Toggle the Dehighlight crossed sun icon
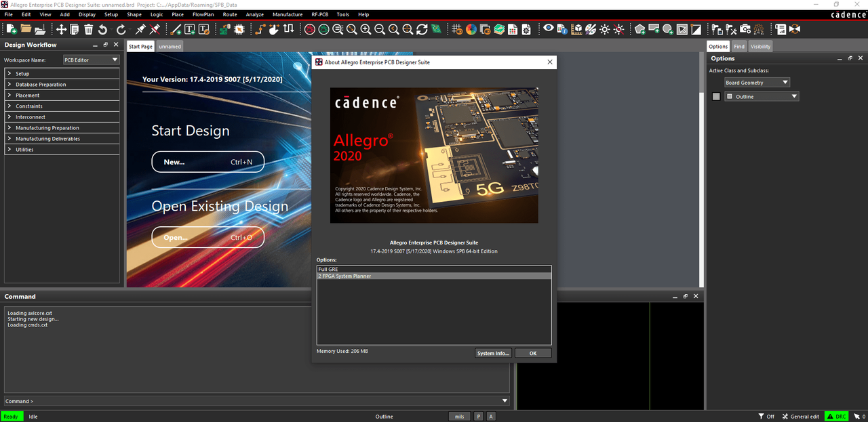This screenshot has height=422, width=868. coord(618,29)
